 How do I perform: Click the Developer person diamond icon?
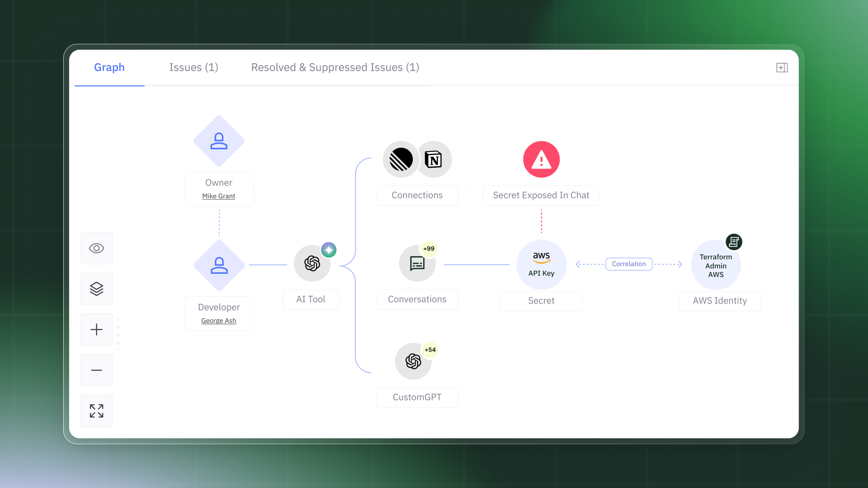[219, 265]
